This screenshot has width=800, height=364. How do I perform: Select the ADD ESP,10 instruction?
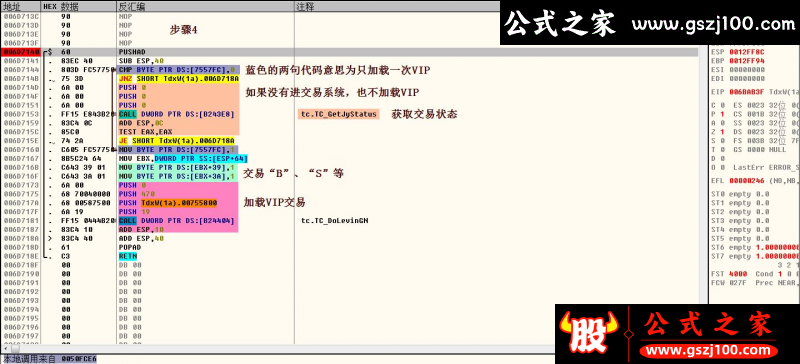click(141, 229)
